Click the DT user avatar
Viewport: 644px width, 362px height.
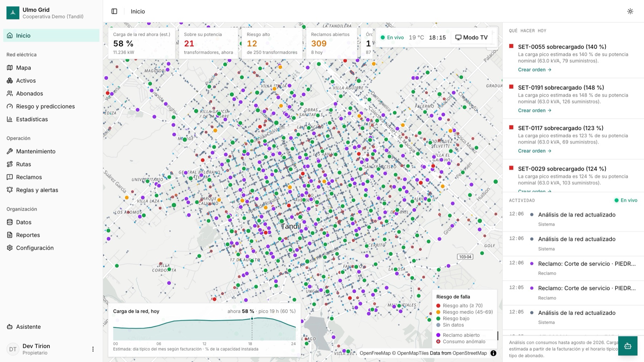(x=13, y=349)
